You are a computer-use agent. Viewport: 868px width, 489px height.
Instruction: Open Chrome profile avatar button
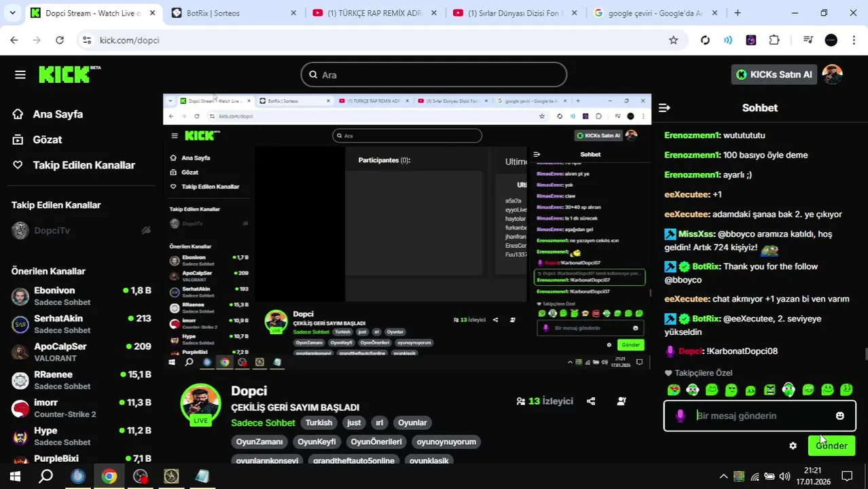pos(831,40)
